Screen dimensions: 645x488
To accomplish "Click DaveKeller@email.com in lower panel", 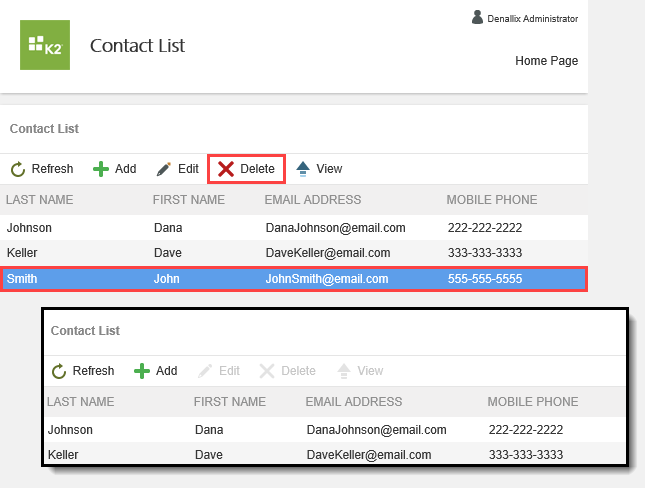I will coord(369,455).
